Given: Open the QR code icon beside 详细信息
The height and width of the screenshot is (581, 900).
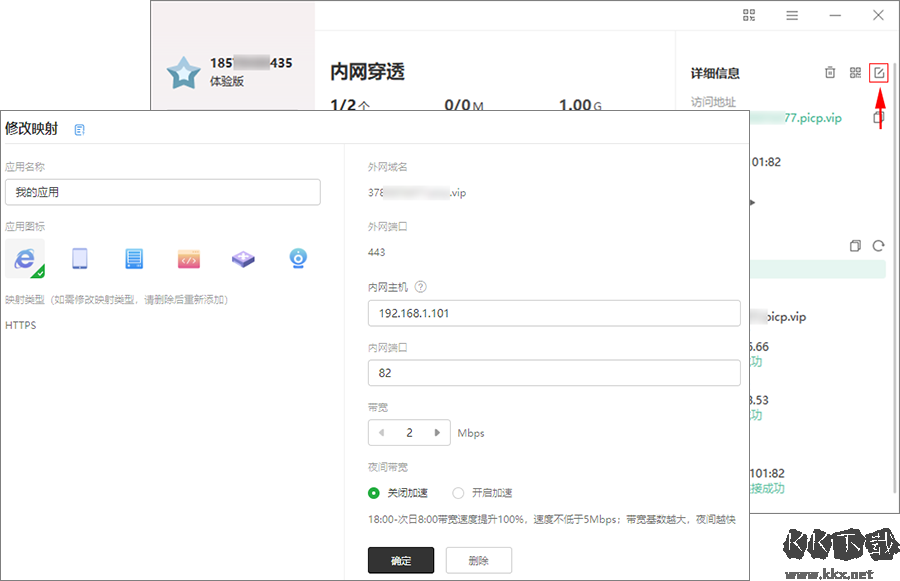Looking at the screenshot, I should [855, 73].
